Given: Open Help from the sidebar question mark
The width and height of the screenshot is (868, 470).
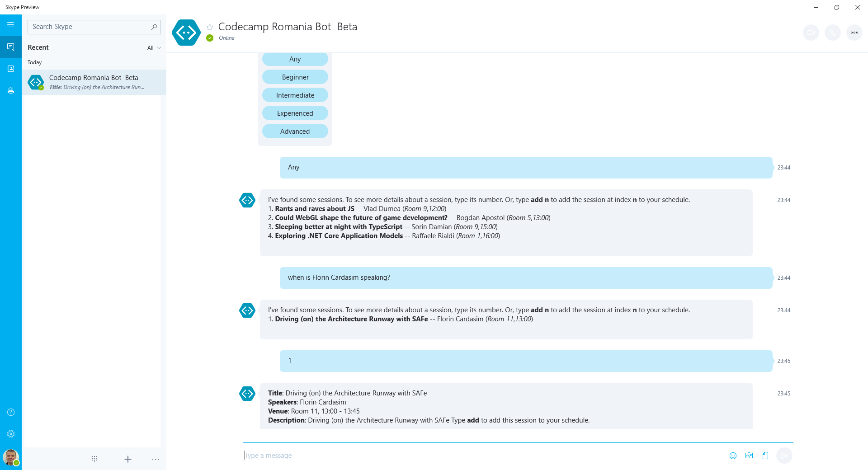Looking at the screenshot, I should 11,412.
